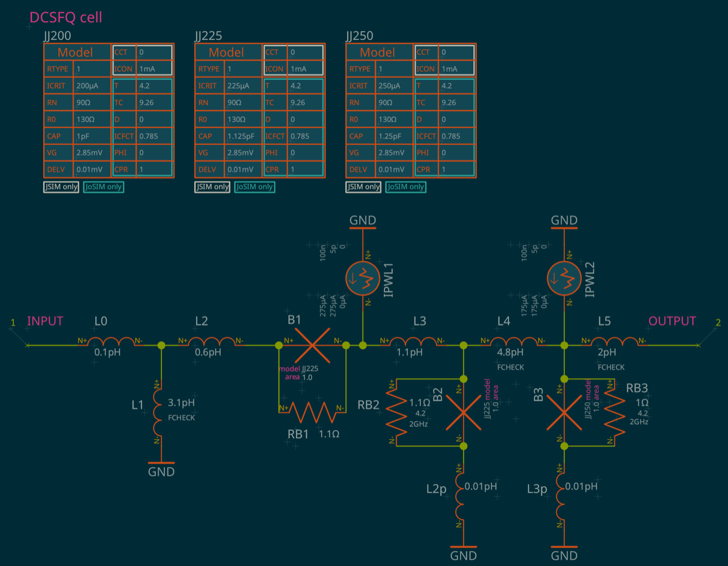
Task: Select the JJ250 table heading
Action: tap(359, 36)
